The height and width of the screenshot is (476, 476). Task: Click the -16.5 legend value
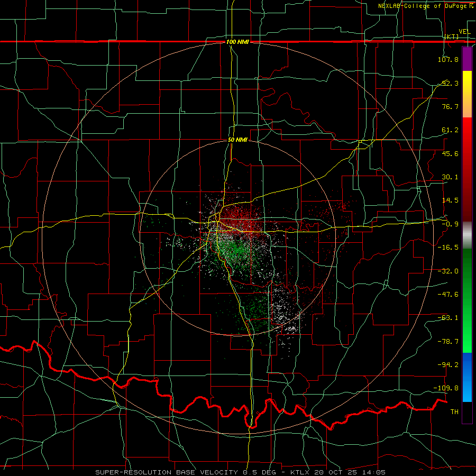pyautogui.click(x=448, y=248)
